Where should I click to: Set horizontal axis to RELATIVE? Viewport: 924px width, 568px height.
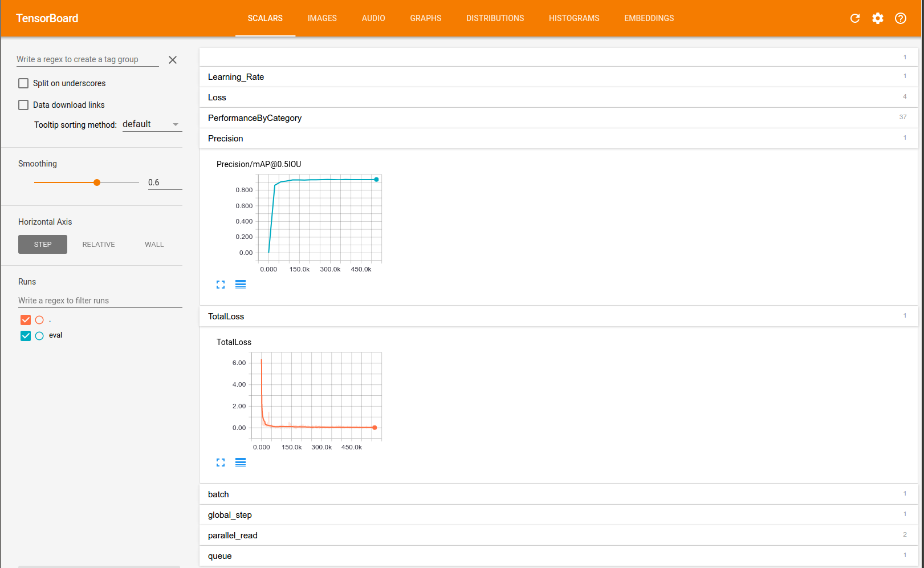[99, 245]
